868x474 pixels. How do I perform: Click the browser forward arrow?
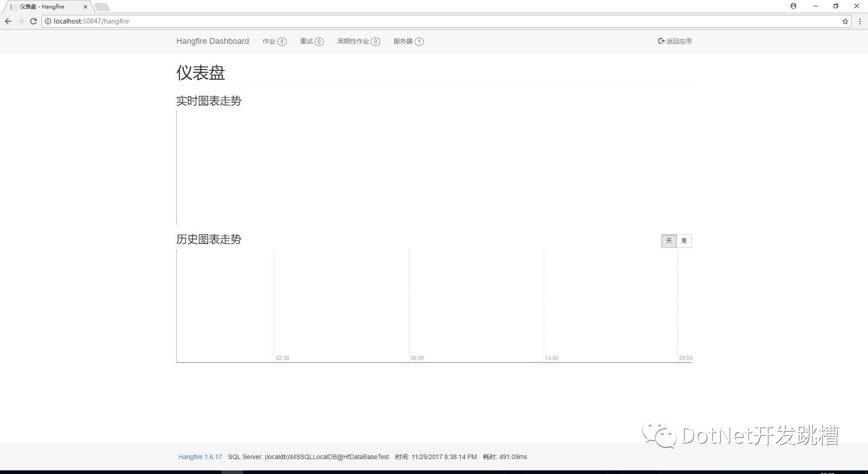(21, 21)
